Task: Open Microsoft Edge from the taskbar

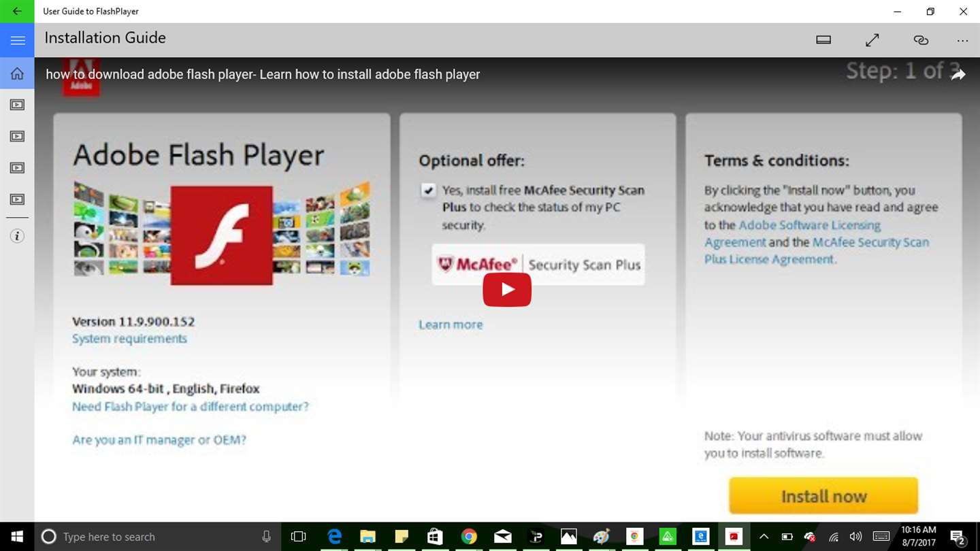Action: click(x=334, y=537)
